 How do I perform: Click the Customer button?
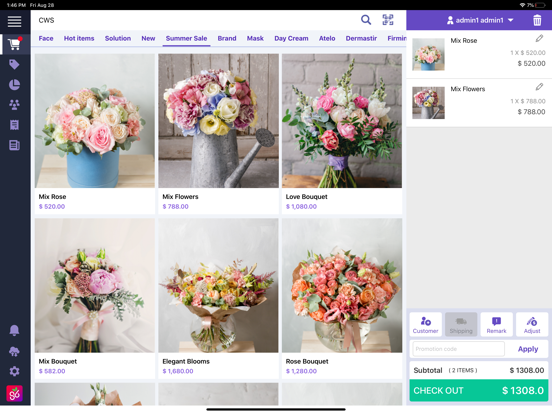click(426, 324)
